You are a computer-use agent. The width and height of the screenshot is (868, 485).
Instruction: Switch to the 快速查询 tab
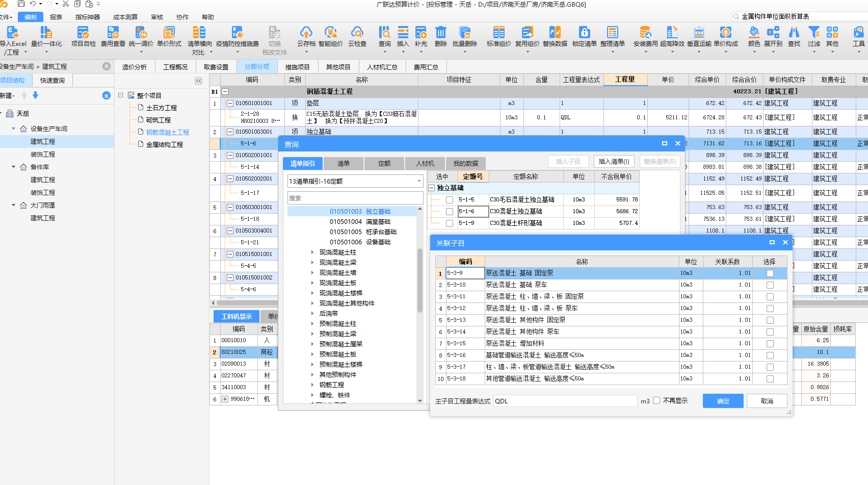52,81
